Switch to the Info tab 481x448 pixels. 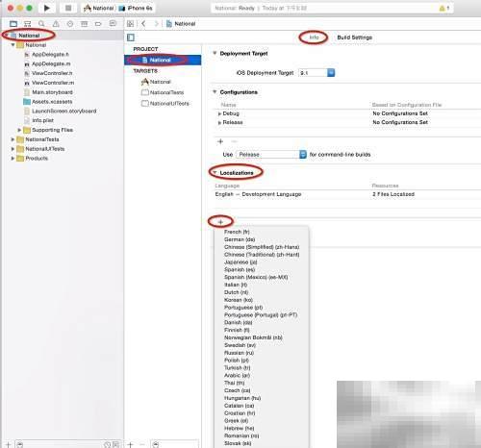pyautogui.click(x=314, y=37)
